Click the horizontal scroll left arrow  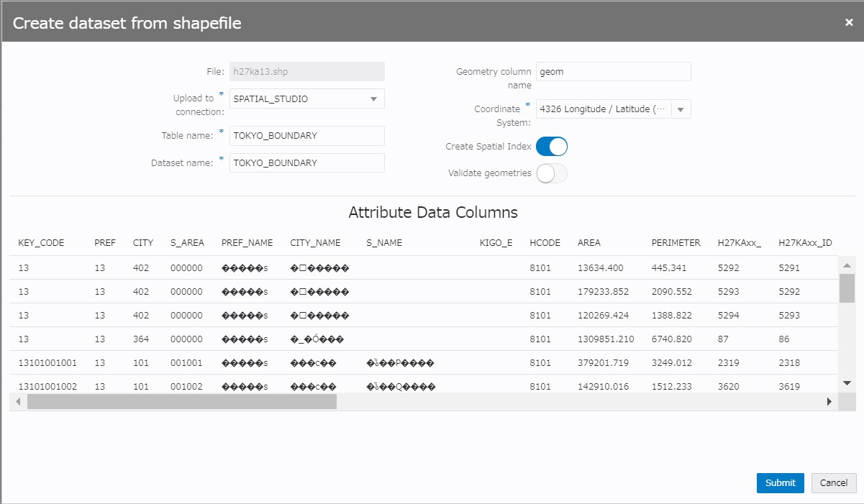click(x=19, y=402)
